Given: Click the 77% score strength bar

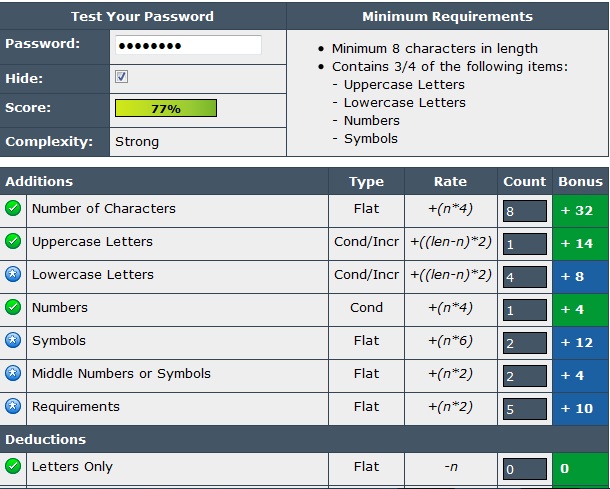Looking at the screenshot, I should 166,108.
